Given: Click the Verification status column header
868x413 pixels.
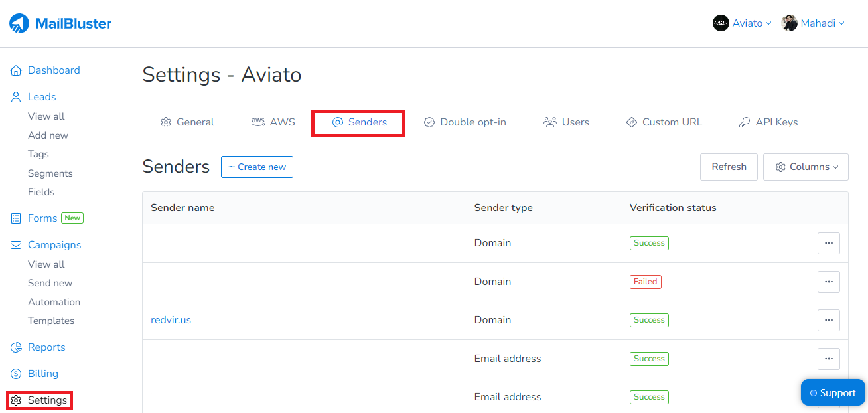Looking at the screenshot, I should click(x=673, y=208).
